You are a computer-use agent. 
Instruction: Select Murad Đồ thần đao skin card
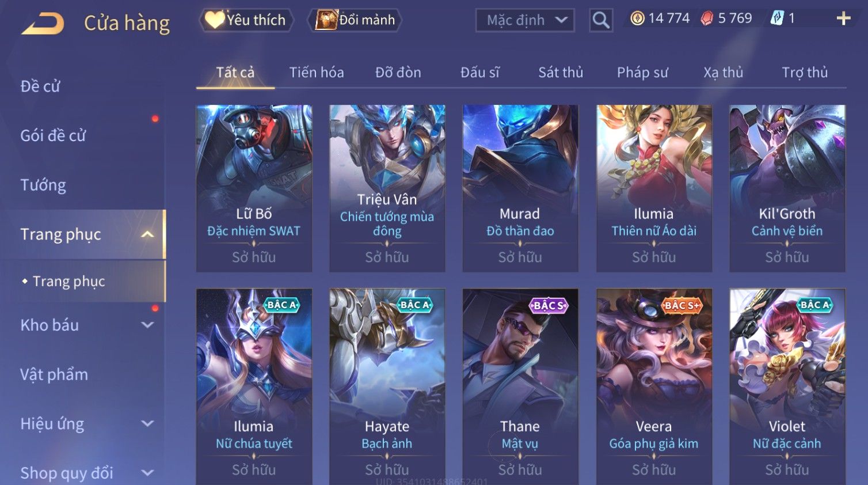pyautogui.click(x=520, y=188)
